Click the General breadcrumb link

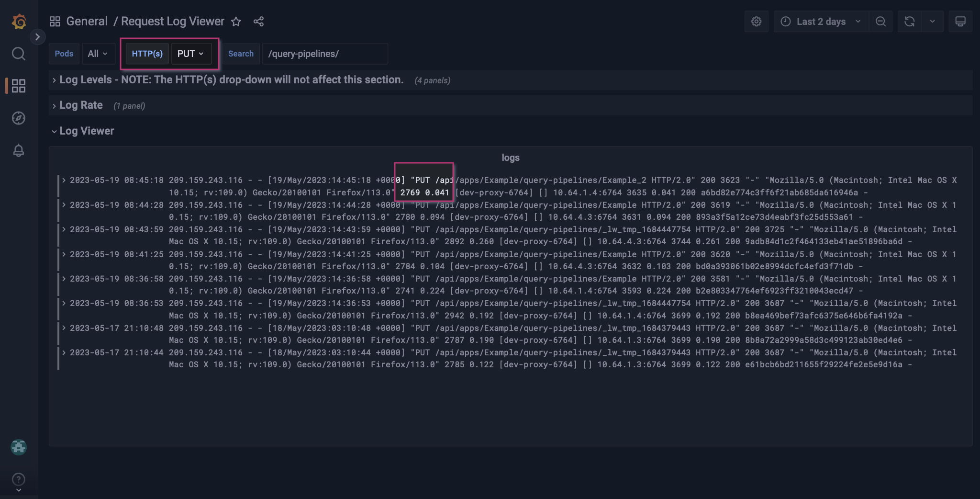tap(87, 21)
